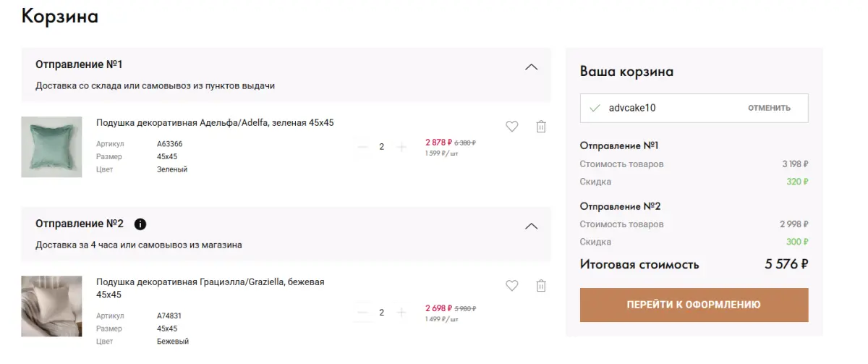
Task: Open info icon next to Отправление №2
Action: [x=140, y=224]
